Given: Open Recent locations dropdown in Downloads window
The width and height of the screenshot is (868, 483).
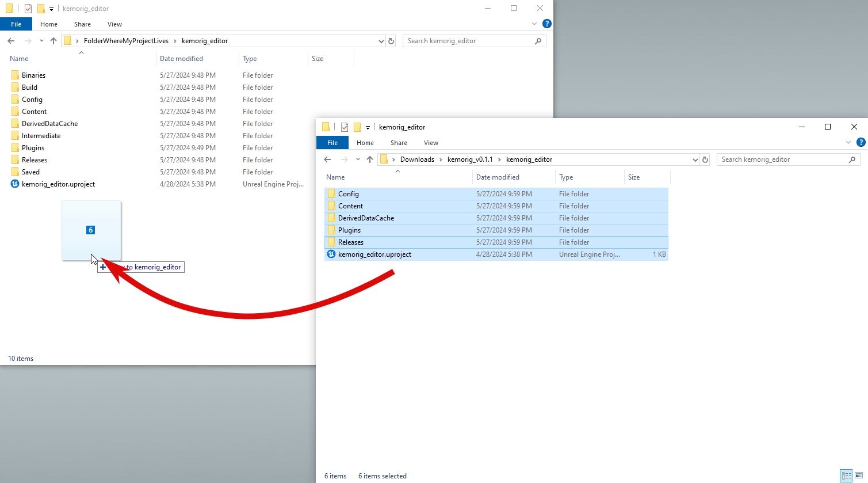Looking at the screenshot, I should [358, 159].
